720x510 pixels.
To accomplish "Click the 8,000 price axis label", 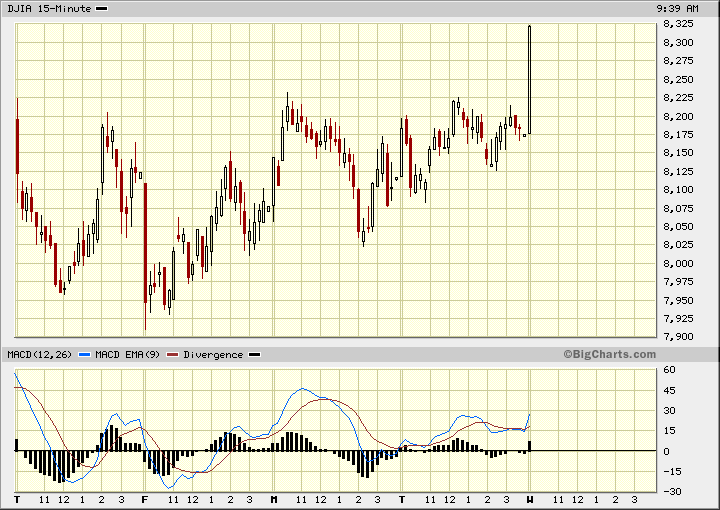I will (678, 263).
